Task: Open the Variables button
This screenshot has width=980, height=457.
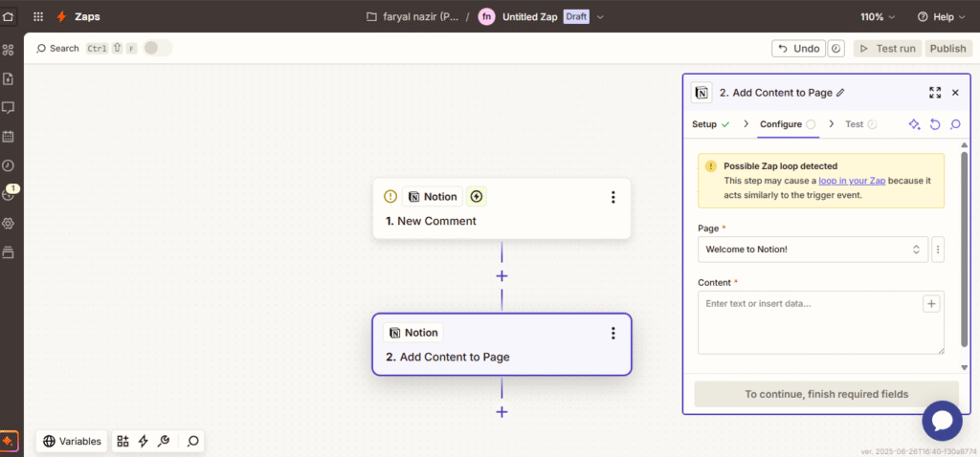Action: (x=73, y=442)
